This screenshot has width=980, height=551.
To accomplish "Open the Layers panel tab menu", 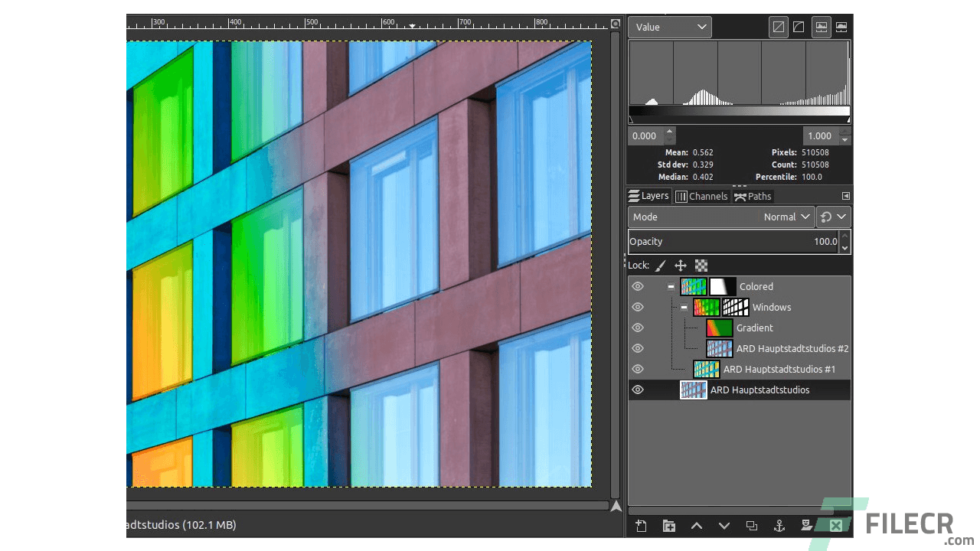I will click(x=845, y=196).
